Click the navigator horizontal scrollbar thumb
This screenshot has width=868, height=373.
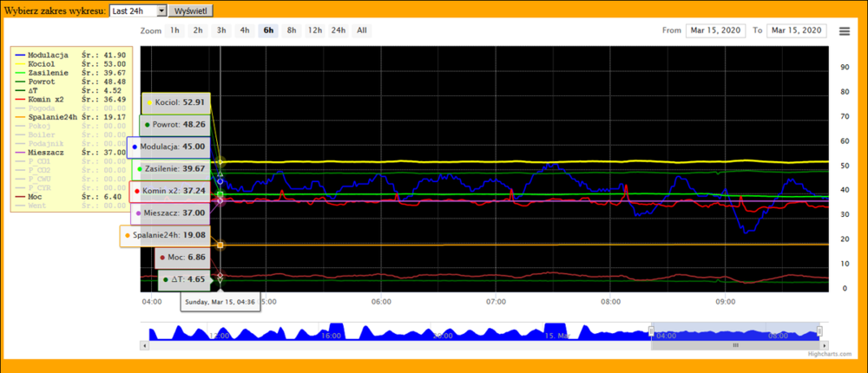coord(734,345)
